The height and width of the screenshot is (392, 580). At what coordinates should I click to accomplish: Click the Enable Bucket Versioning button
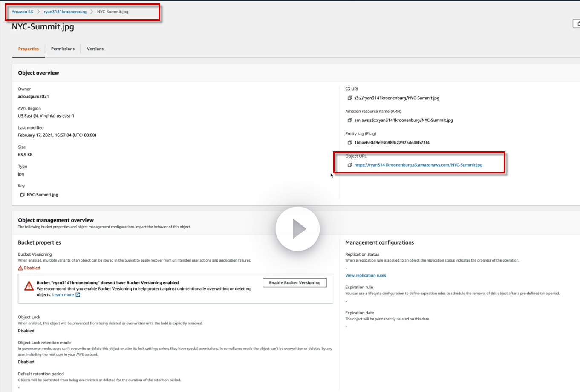(295, 283)
